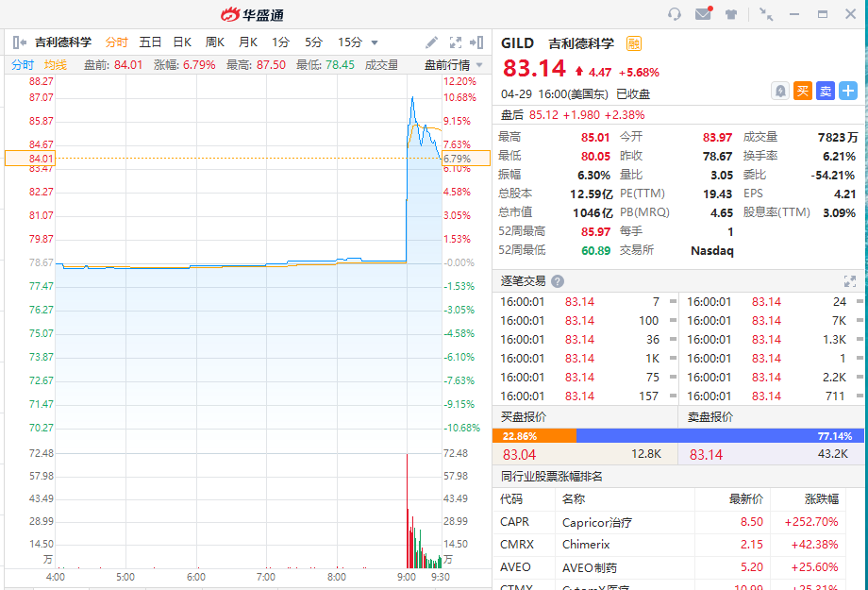Switch to the 日K chart tab

[x=182, y=42]
